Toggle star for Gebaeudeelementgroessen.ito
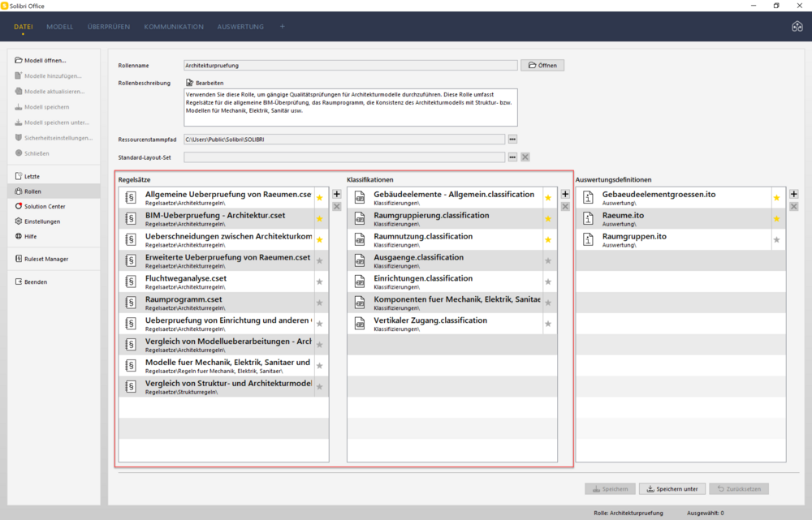Viewport: 812px width, 520px height. tap(776, 198)
